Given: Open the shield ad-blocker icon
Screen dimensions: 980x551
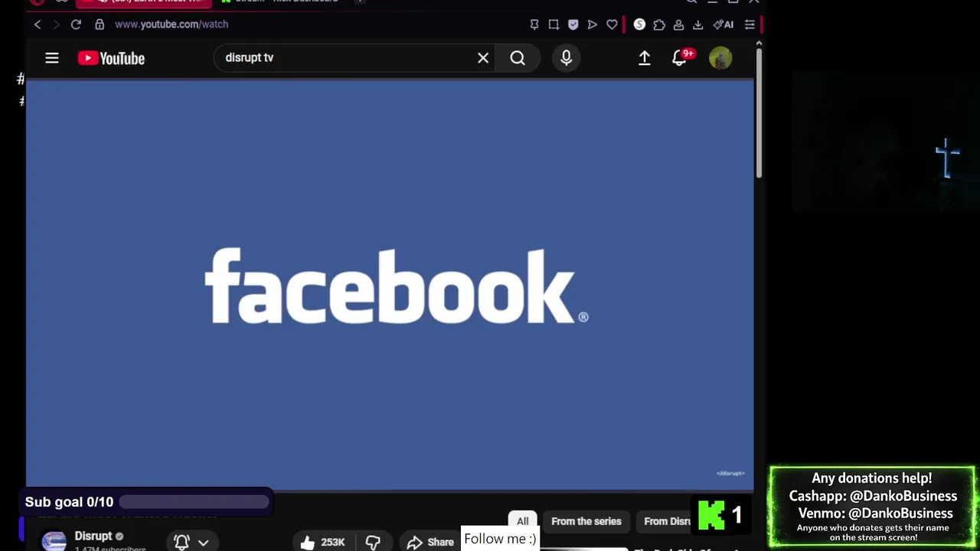Looking at the screenshot, I should tap(573, 24).
